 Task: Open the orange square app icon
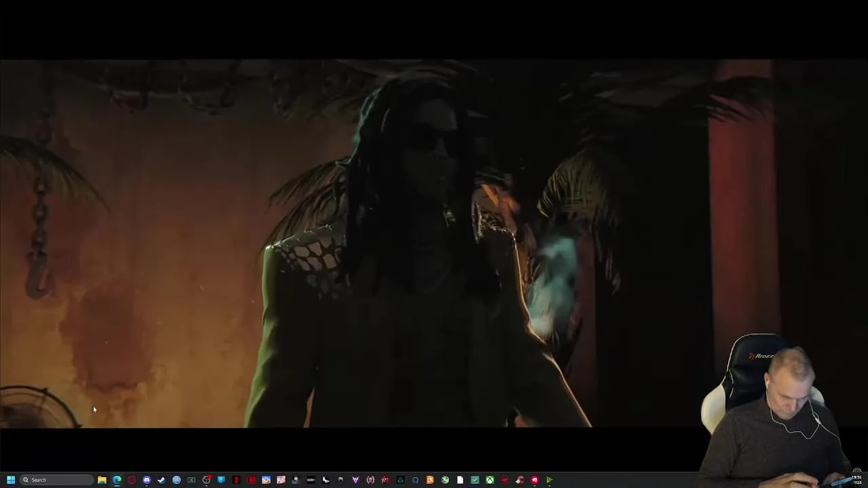430,480
